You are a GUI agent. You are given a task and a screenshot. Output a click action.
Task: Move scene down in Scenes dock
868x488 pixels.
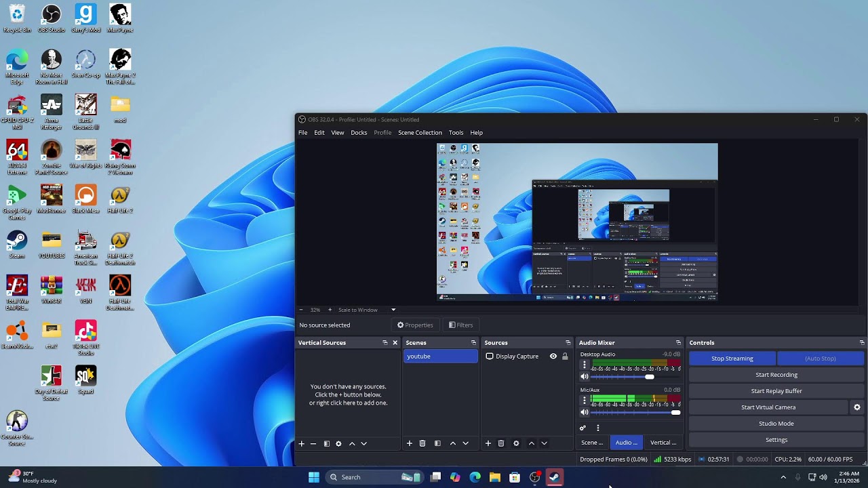pos(465,443)
